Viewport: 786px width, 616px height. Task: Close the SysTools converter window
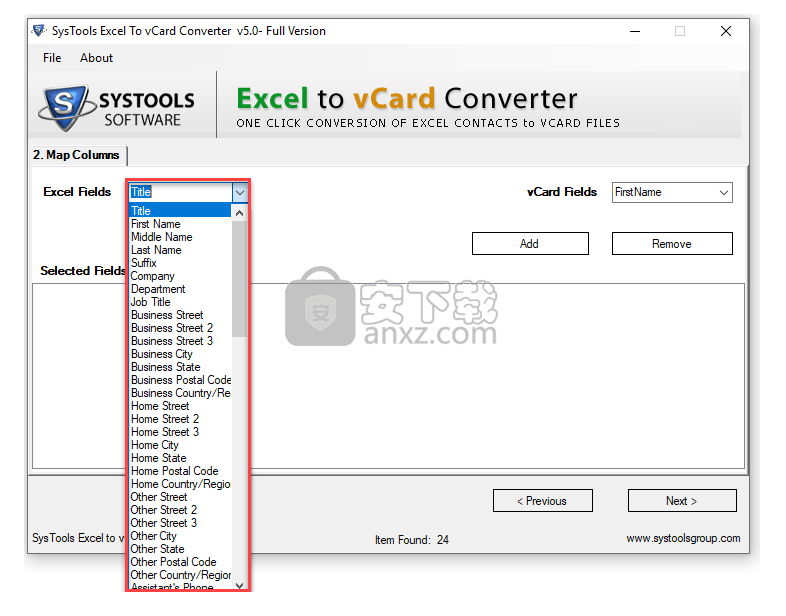(726, 31)
